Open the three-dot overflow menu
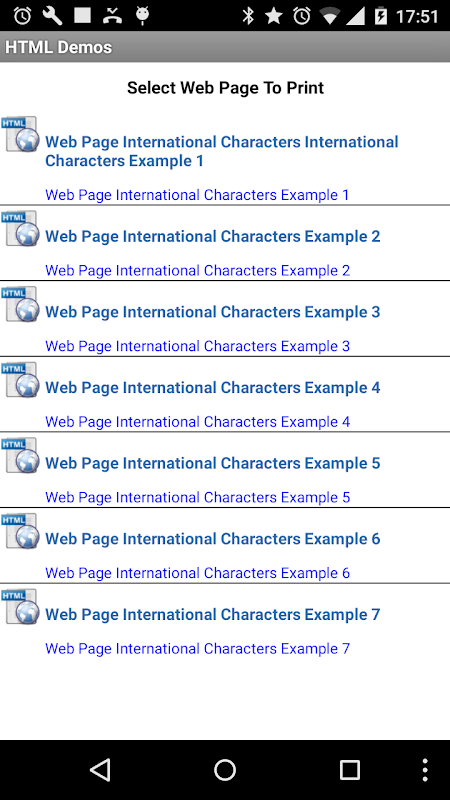Viewport: 450px width, 800px height. (426, 769)
